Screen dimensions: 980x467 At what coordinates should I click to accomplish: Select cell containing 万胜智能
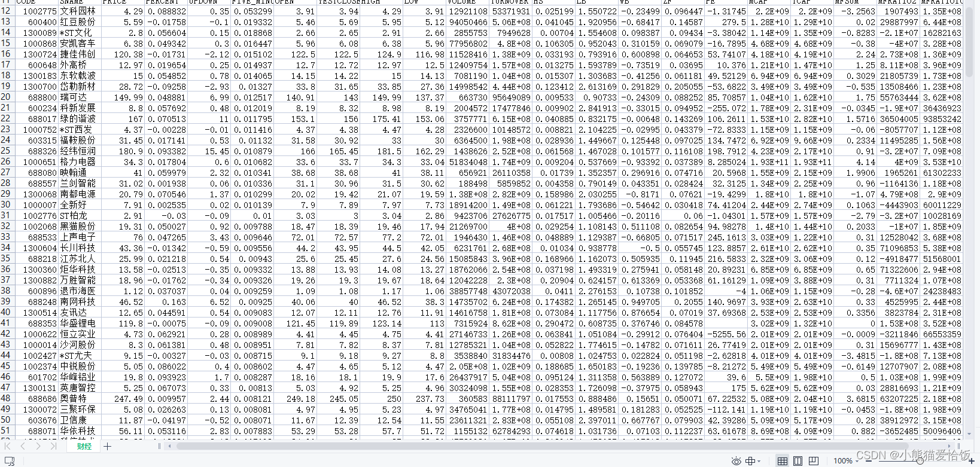80,280
